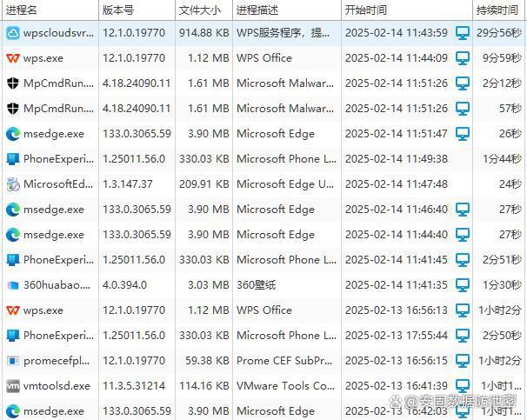Click the monitor icon beside 11:41:35
Screen dimensions: 527x420
tap(463, 285)
